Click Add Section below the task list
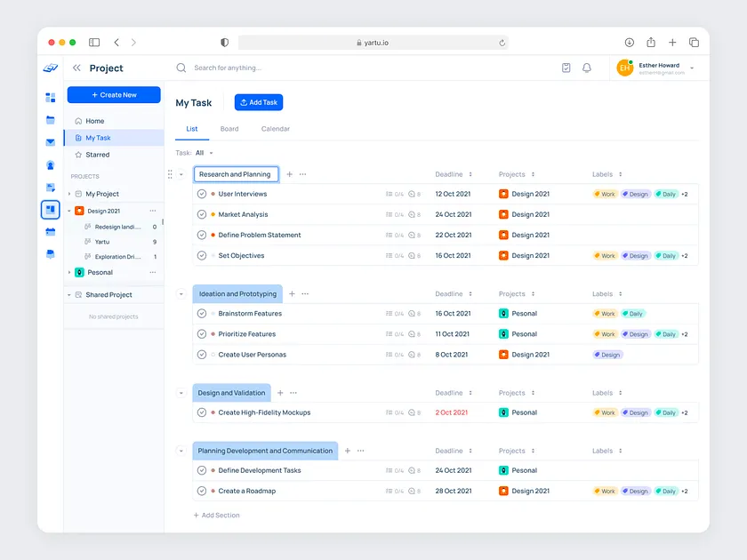Image resolution: width=747 pixels, height=560 pixels. 216,515
